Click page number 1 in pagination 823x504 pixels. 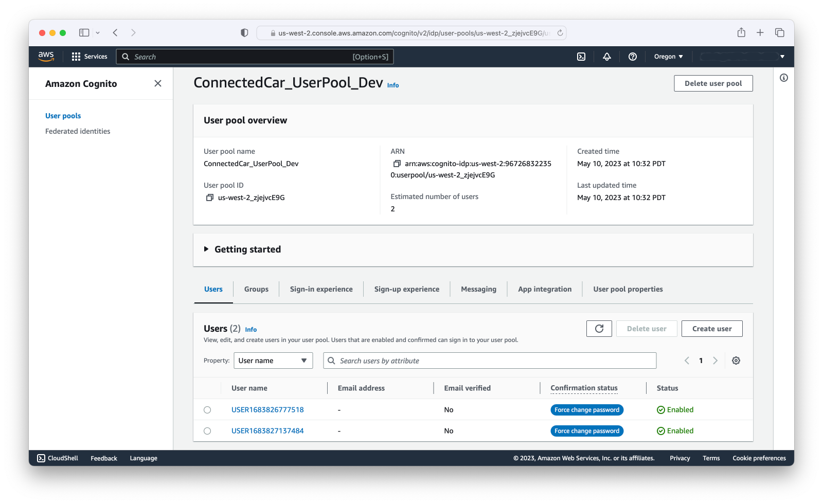[x=701, y=361]
